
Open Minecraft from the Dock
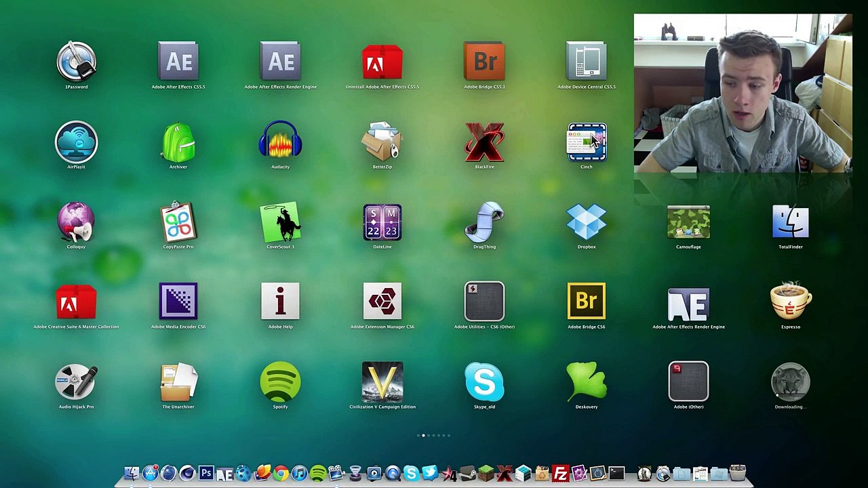click(486, 473)
